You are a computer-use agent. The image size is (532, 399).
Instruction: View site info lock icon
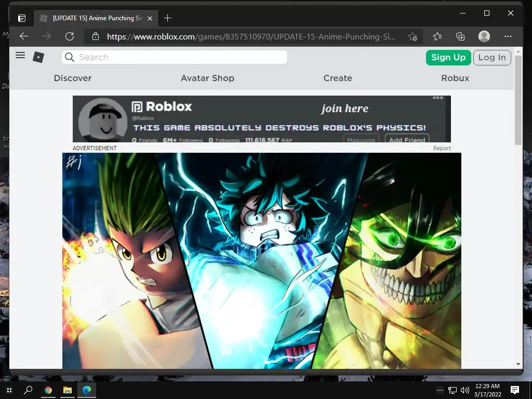click(96, 36)
